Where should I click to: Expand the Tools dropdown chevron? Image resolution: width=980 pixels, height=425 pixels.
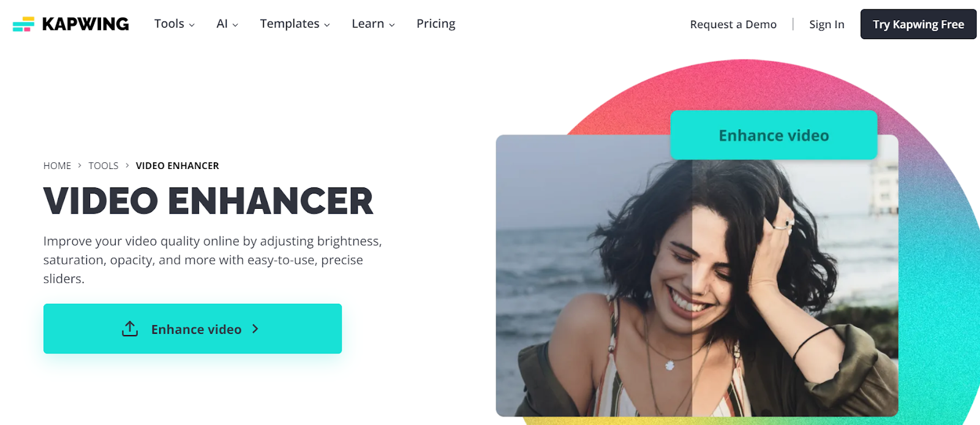[192, 25]
